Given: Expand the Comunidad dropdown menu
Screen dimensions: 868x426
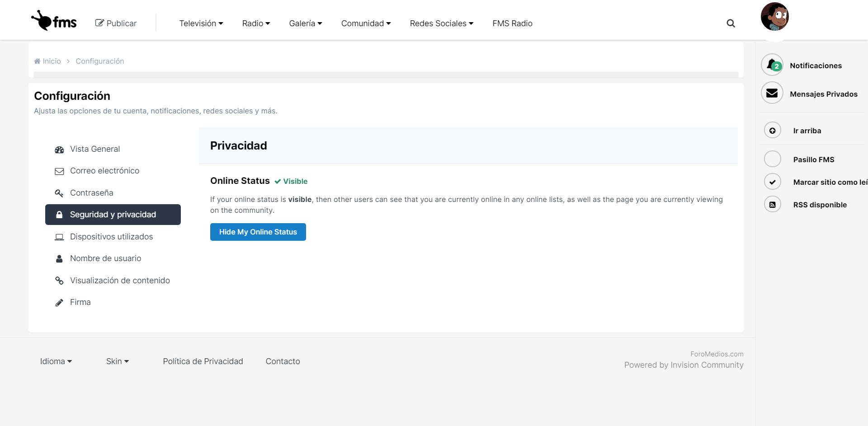Looking at the screenshot, I should 366,23.
